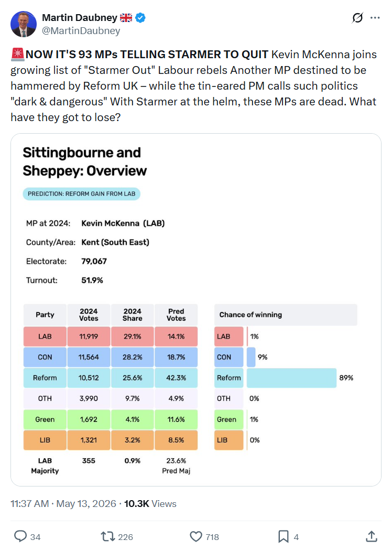The height and width of the screenshot is (551, 392).
Task: Click the reply speech bubble icon
Action: (20, 536)
